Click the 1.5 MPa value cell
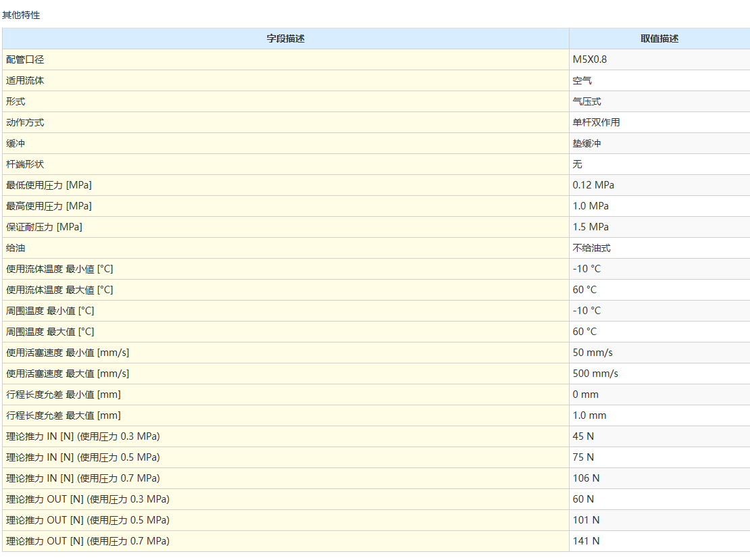The height and width of the screenshot is (560, 750). [x=591, y=227]
